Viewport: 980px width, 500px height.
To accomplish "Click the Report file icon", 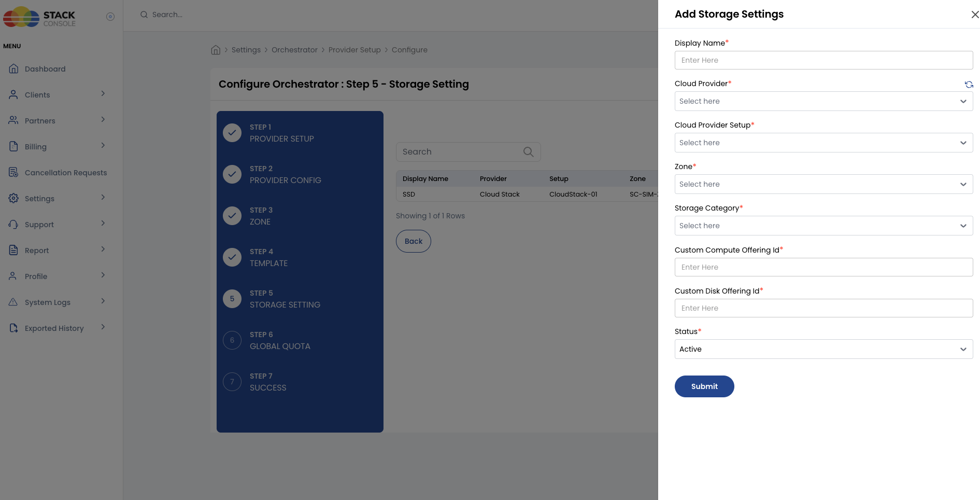I will point(13,250).
